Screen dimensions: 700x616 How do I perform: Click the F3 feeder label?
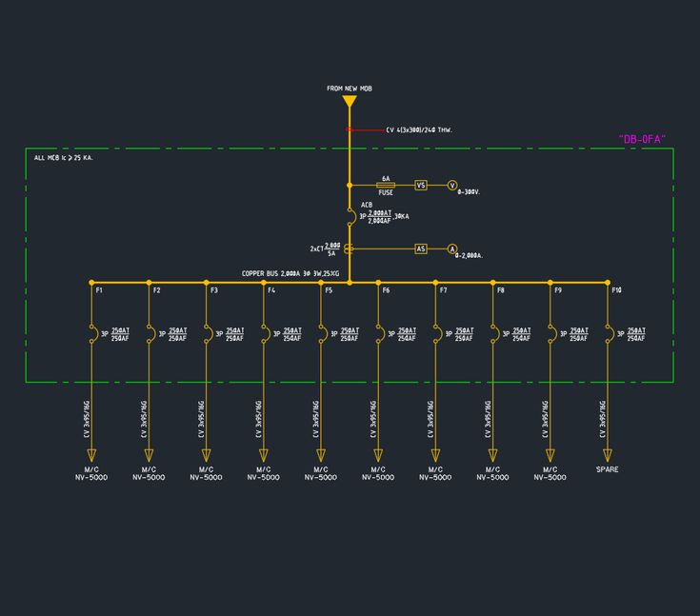214,290
